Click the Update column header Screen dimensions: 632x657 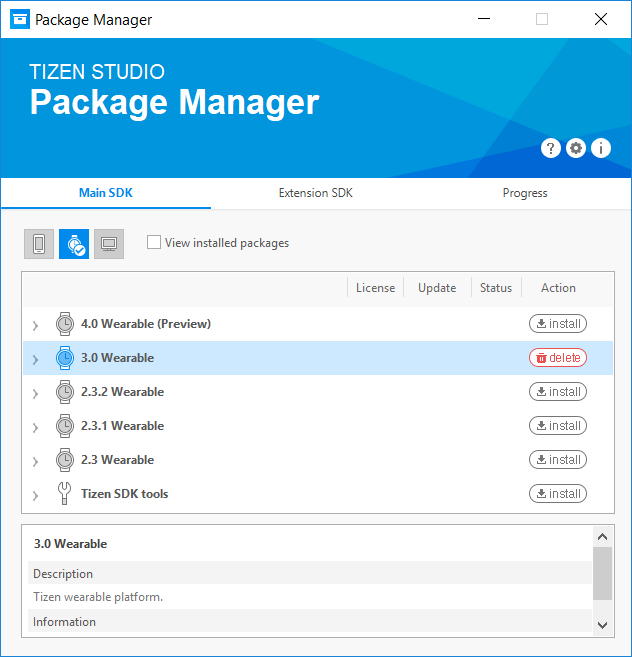tap(437, 288)
